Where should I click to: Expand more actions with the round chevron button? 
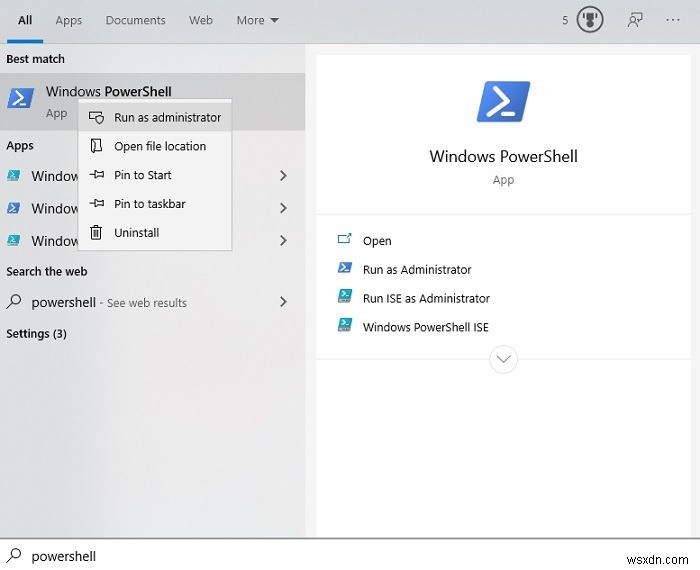click(x=503, y=359)
